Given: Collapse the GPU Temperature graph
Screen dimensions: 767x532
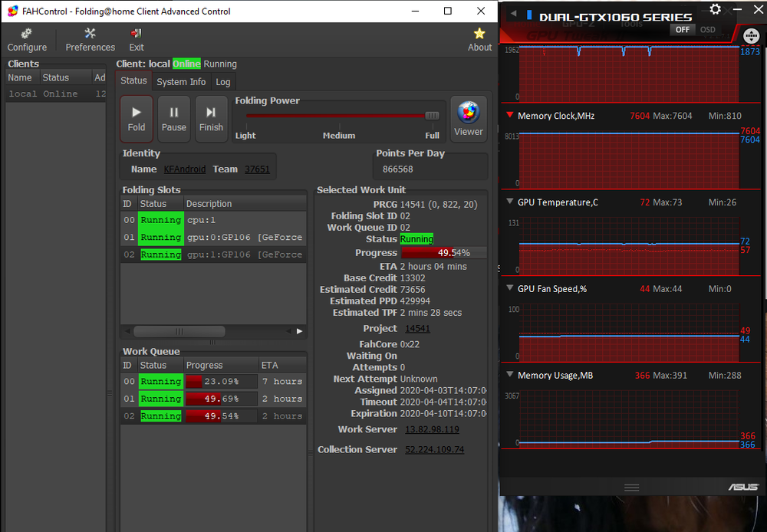Looking at the screenshot, I should click(510, 202).
